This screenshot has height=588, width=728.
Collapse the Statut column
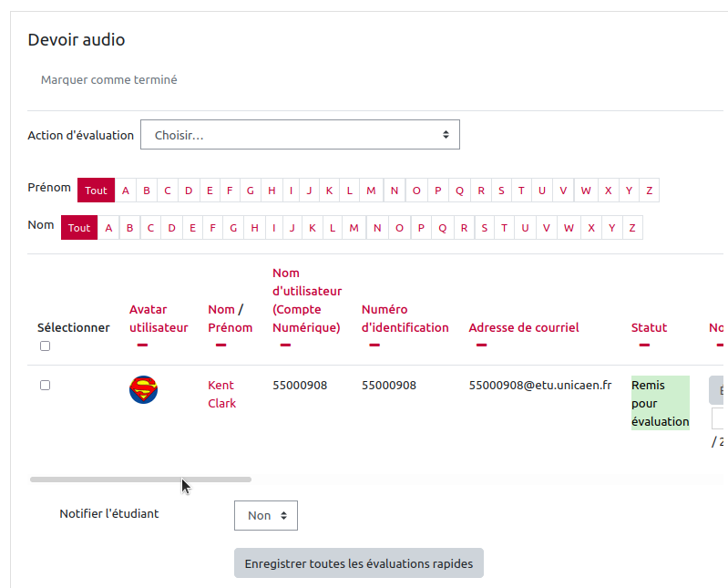click(x=644, y=346)
